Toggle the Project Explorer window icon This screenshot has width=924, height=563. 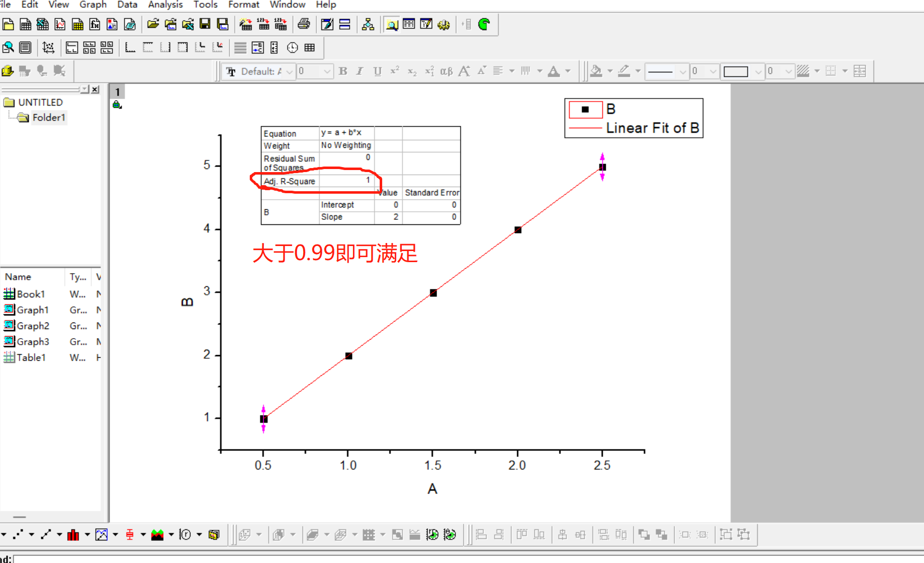click(392, 24)
